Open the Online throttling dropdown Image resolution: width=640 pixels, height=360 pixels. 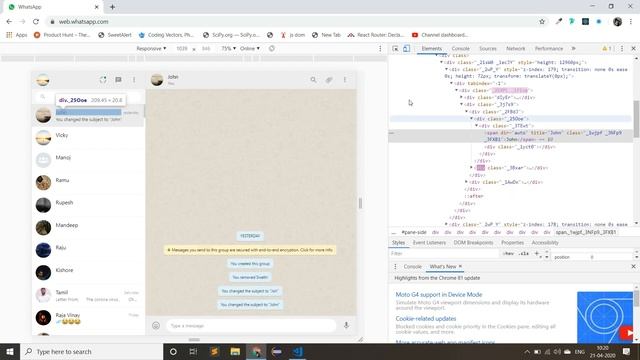[x=250, y=48]
